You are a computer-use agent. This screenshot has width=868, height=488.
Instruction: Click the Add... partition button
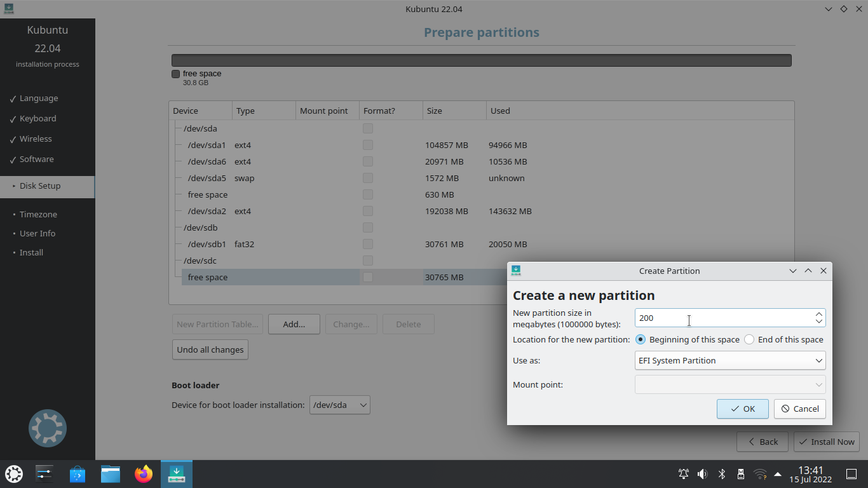click(294, 324)
